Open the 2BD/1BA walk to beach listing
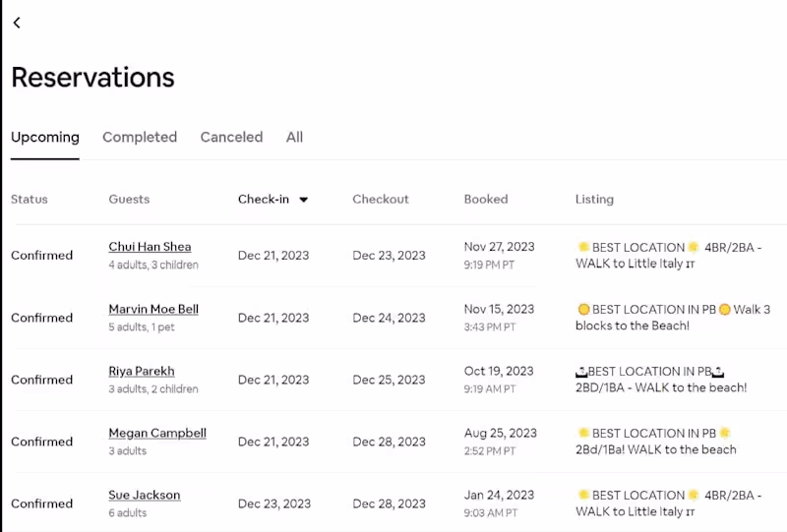The image size is (787, 532). [661, 380]
